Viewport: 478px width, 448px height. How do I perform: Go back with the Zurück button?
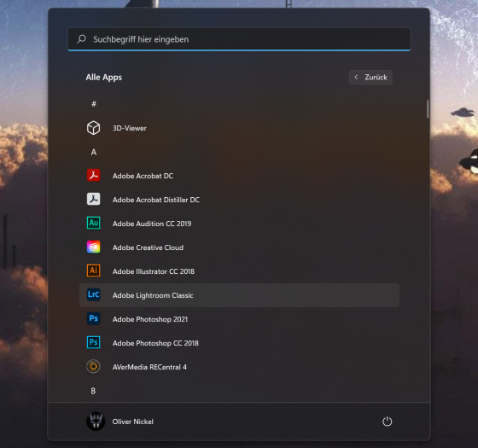coord(370,78)
